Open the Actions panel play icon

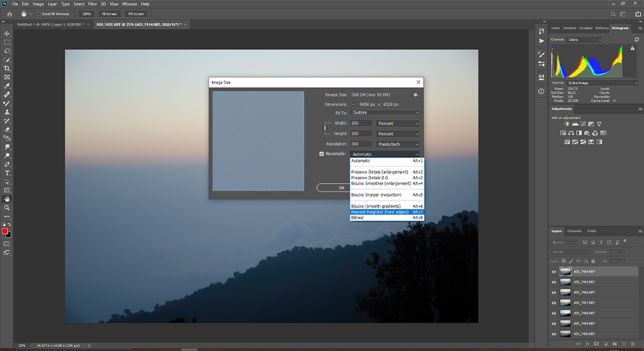click(542, 41)
